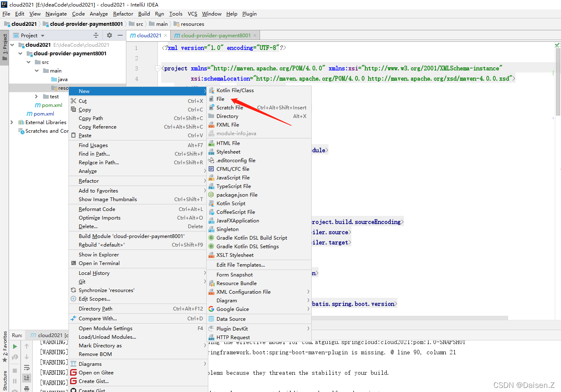Screen dimensions: 561x392
Task: Open the File menu in menu bar
Action: point(6,14)
